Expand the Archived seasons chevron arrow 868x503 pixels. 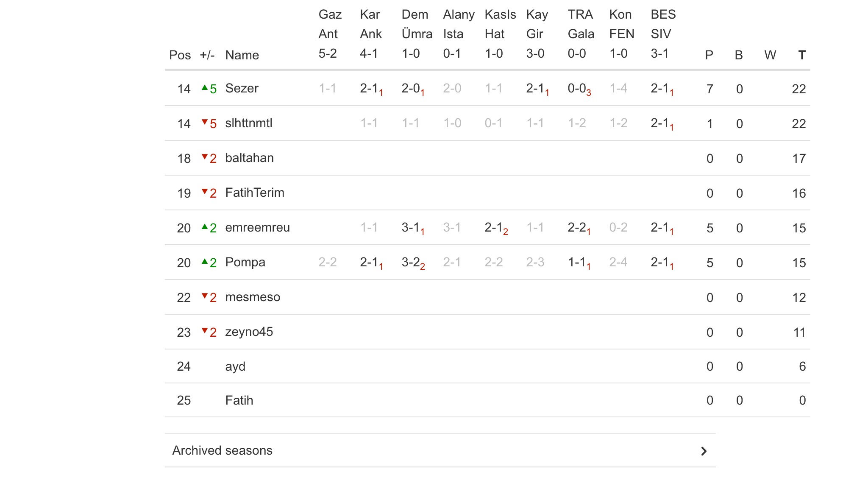coord(704,451)
